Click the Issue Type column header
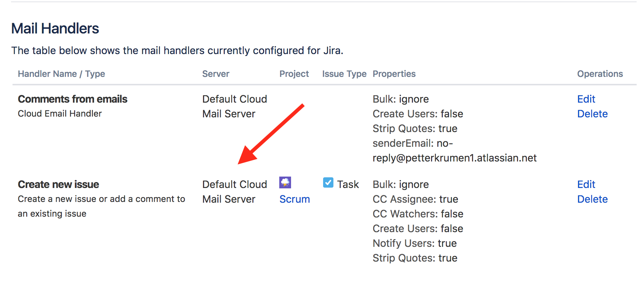Image resolution: width=644 pixels, height=284 pixels. click(x=344, y=74)
